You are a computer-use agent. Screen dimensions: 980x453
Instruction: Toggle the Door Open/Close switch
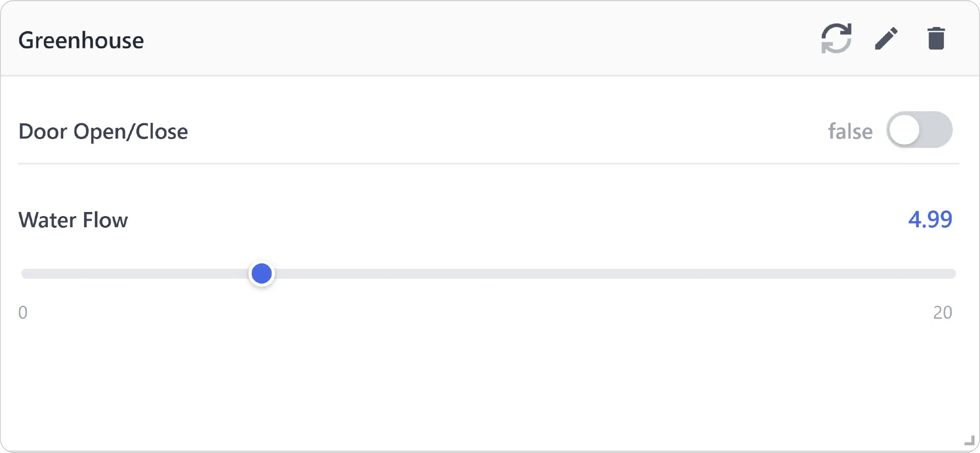point(919,130)
